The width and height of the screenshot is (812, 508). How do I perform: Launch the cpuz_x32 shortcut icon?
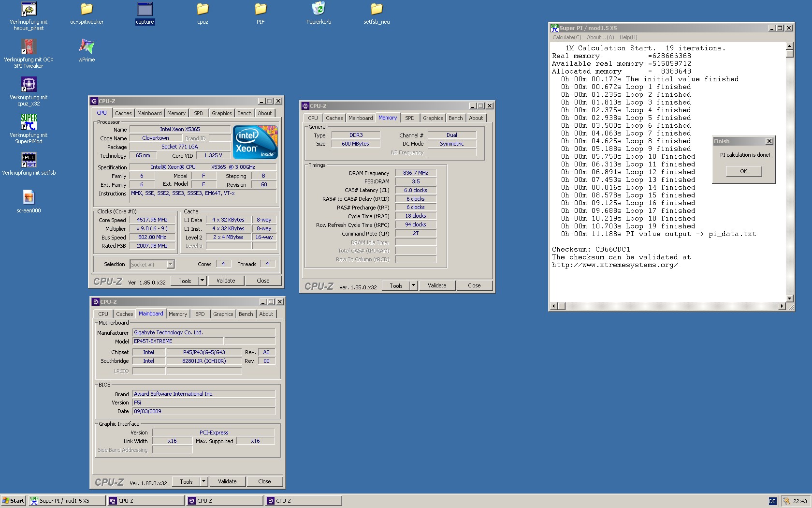29,85
